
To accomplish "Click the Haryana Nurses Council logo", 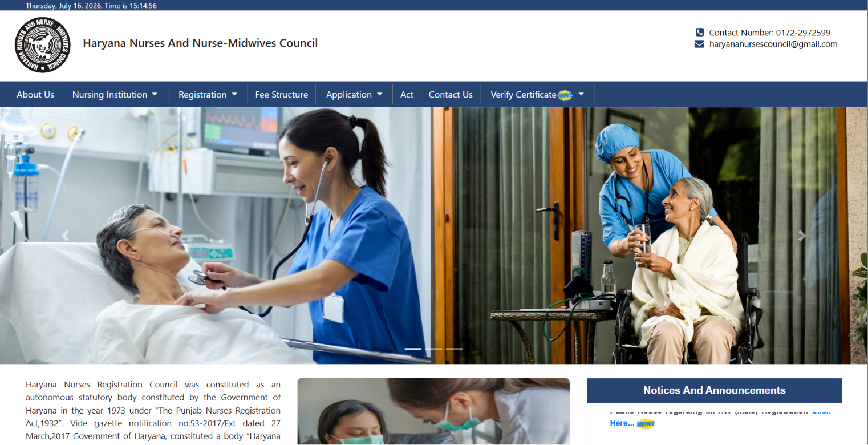I will (x=43, y=45).
